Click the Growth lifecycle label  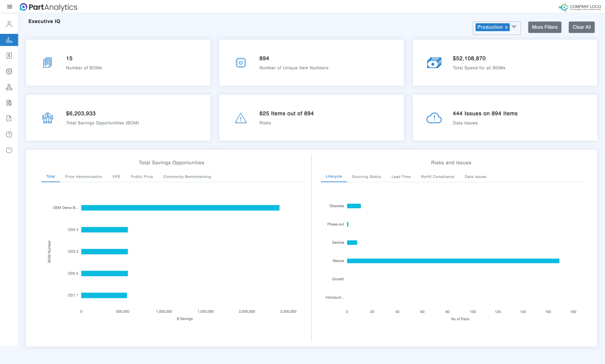tap(338, 279)
